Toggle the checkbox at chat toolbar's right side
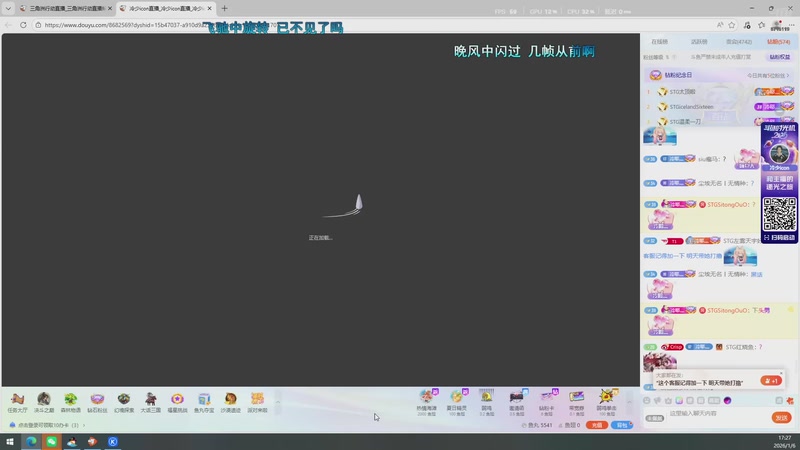This screenshot has width=800, height=450. click(779, 401)
